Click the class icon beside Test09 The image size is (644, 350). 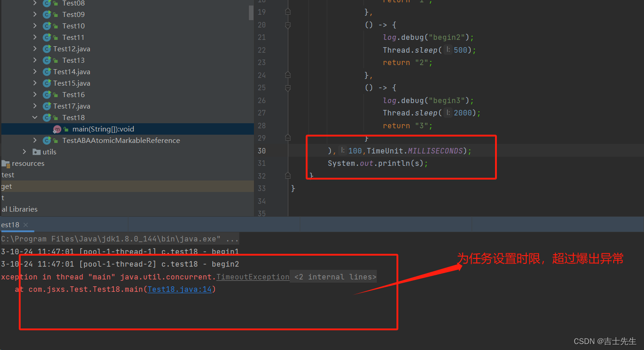(x=47, y=14)
